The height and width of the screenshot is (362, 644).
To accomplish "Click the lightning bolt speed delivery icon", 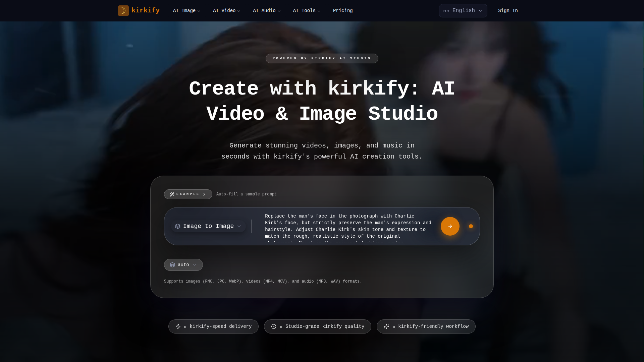I will [178, 326].
